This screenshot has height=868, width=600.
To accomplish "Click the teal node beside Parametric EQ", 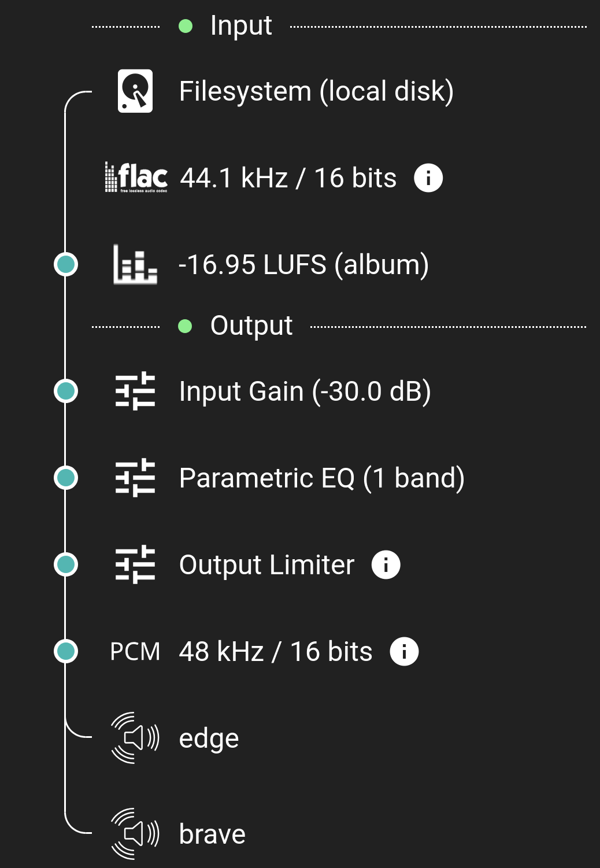I will click(x=66, y=478).
